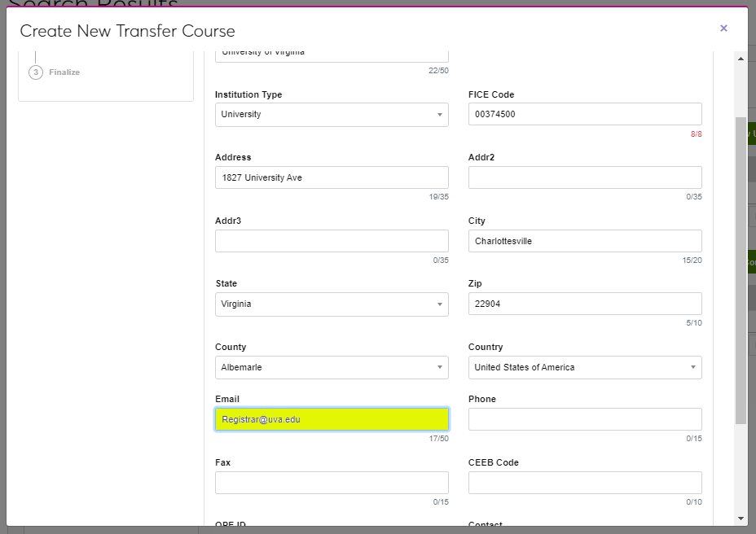
Task: Click the City field showing Charlottesville
Action: 585,241
